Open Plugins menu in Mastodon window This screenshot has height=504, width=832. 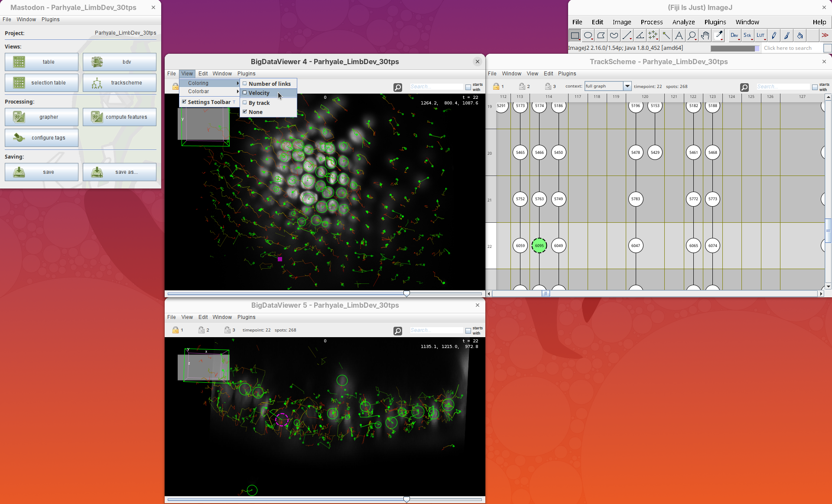click(x=50, y=20)
